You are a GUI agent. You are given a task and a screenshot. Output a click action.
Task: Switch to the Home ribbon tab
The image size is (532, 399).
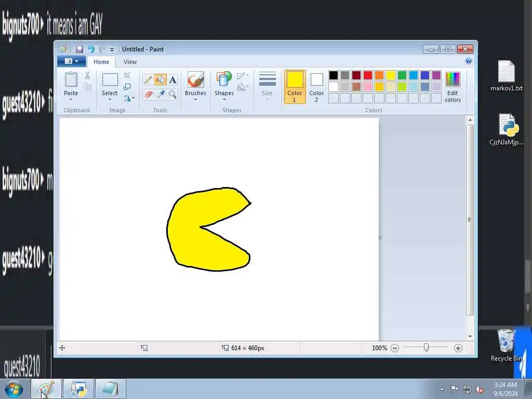click(101, 62)
